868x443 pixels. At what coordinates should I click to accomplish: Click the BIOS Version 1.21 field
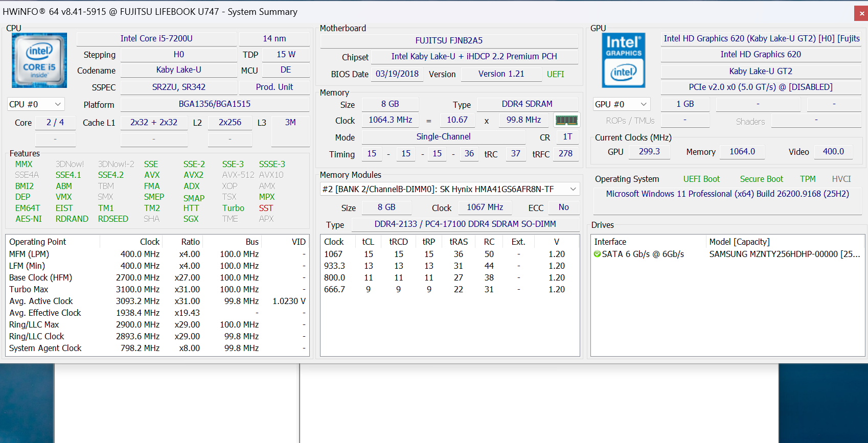(x=501, y=74)
